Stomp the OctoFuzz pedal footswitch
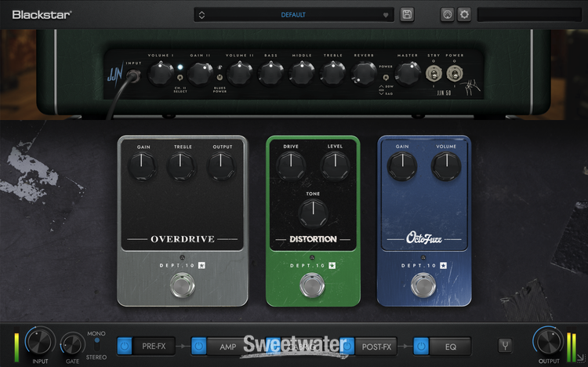This screenshot has width=588, height=367. click(423, 285)
